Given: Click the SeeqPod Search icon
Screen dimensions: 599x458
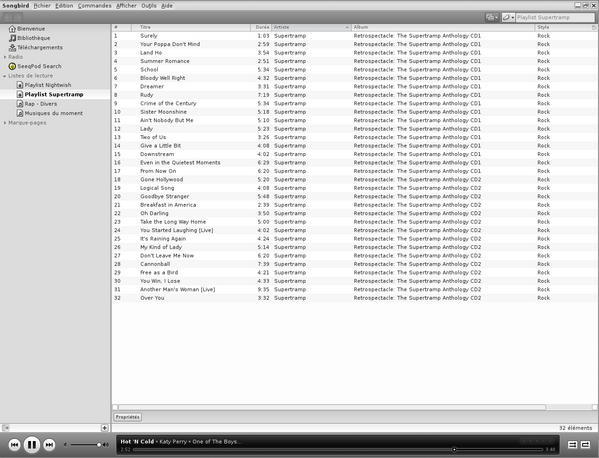Looking at the screenshot, I should [x=12, y=66].
